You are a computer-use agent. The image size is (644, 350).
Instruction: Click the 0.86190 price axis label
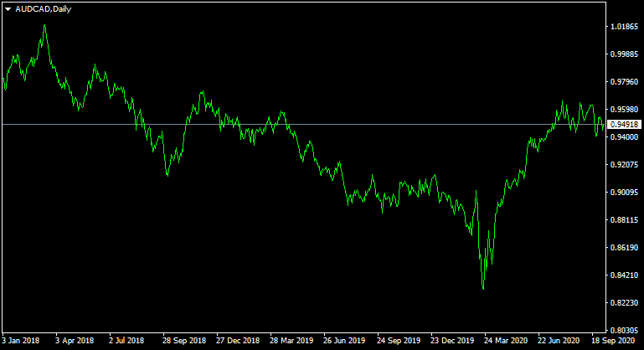(624, 247)
